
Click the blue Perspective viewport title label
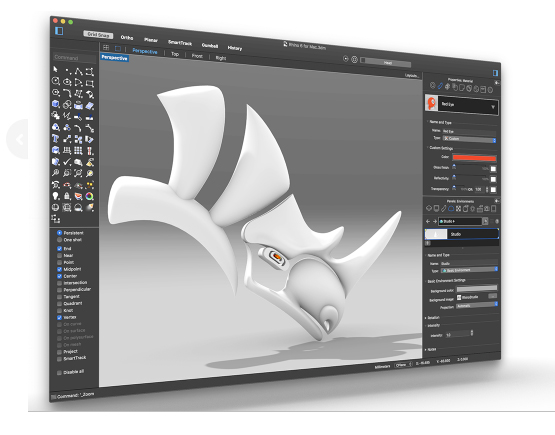[x=114, y=58]
